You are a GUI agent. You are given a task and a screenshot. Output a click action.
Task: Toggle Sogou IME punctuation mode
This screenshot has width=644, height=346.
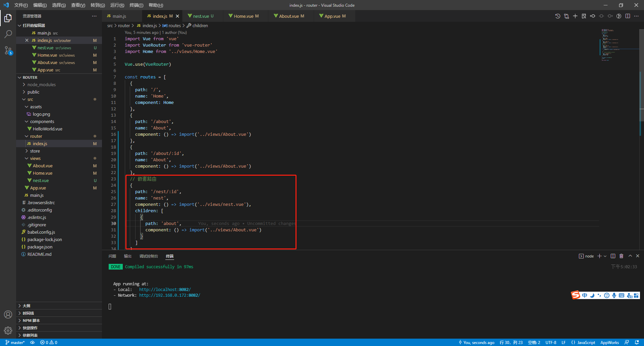599,295
